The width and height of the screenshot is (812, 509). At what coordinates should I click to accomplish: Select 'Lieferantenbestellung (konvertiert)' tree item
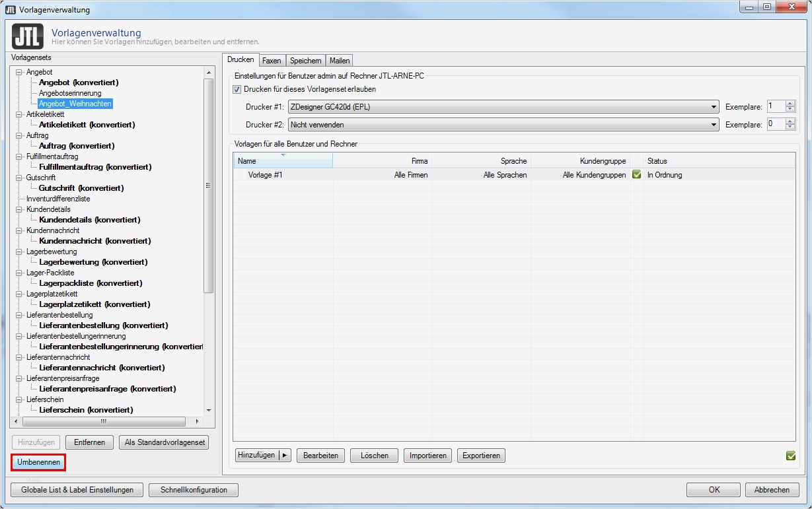point(104,325)
